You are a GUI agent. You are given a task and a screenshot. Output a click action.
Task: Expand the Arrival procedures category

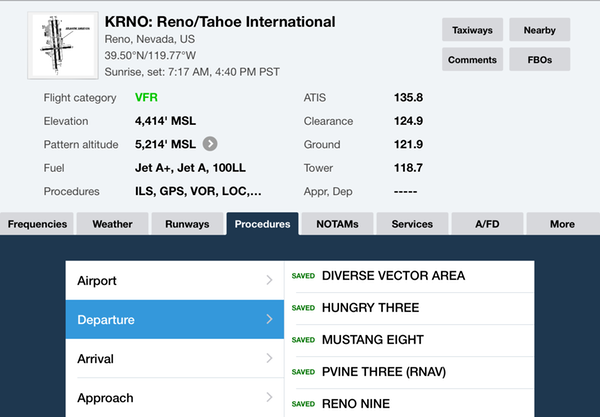pyautogui.click(x=175, y=358)
